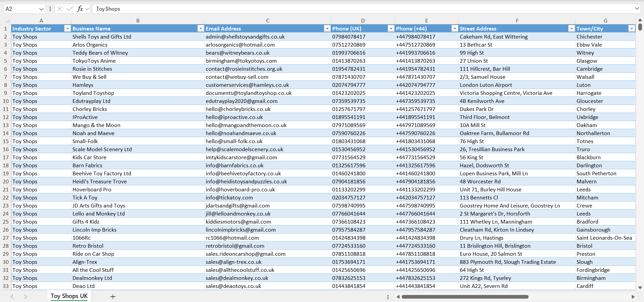Open Industry Sector filter dropdown

point(67,28)
